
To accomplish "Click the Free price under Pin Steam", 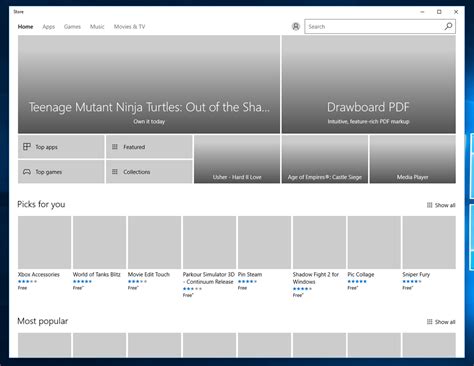I will (x=242, y=288).
